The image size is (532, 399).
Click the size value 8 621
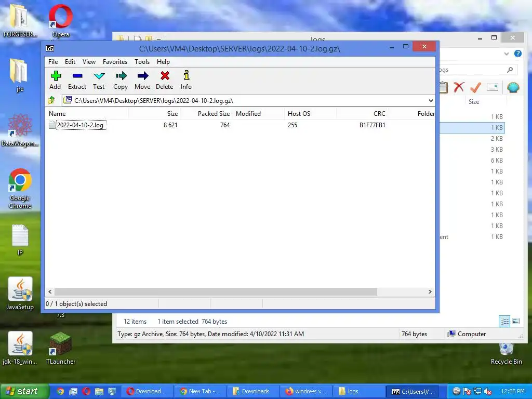tap(170, 125)
